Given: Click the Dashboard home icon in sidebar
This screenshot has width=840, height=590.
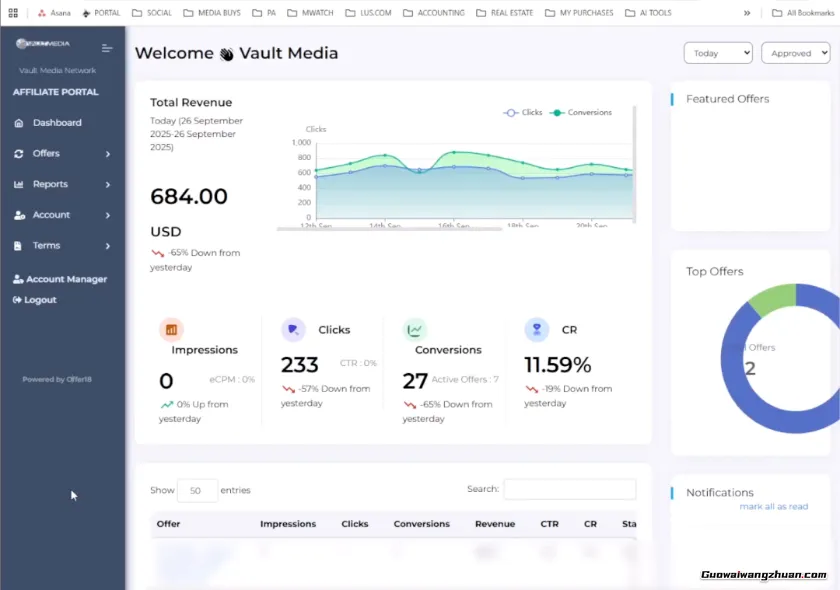Looking at the screenshot, I should 19,123.
